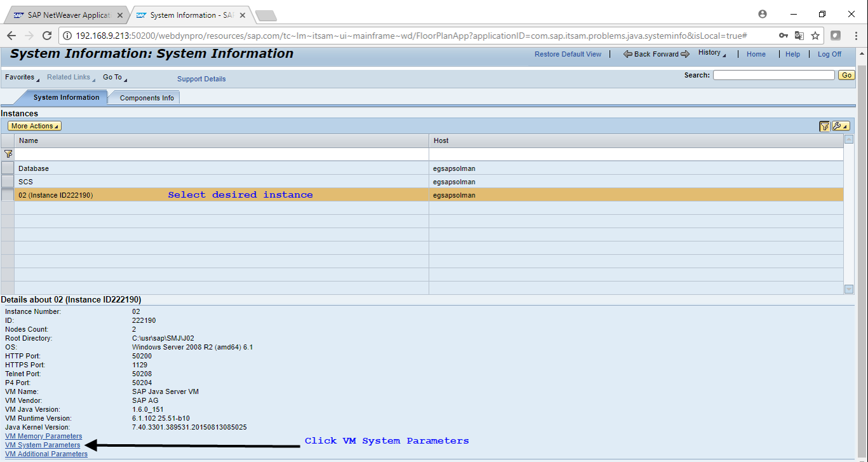The height and width of the screenshot is (462, 868).
Task: Expand the Related Links menu
Action: tap(71, 78)
